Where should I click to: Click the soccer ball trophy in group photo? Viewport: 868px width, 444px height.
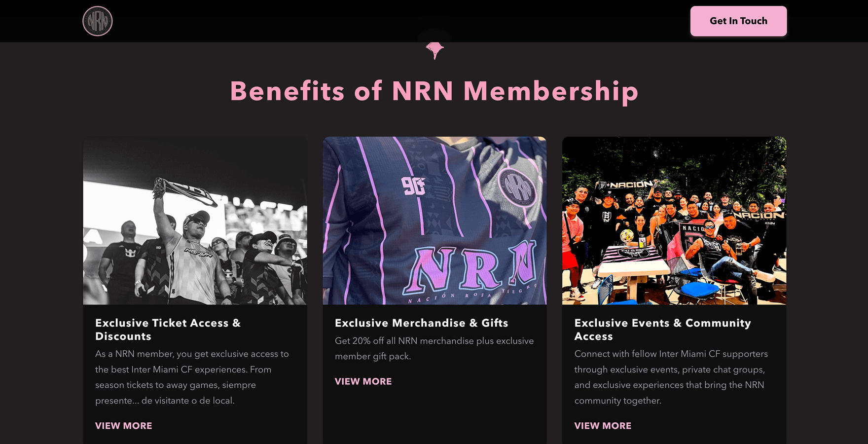click(627, 236)
